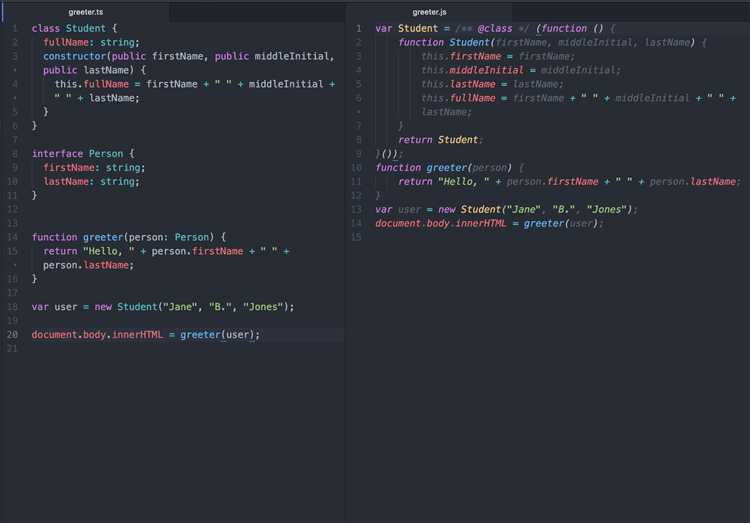
Task: Click line number 14 in greeter.ts gutter
Action: pos(12,237)
